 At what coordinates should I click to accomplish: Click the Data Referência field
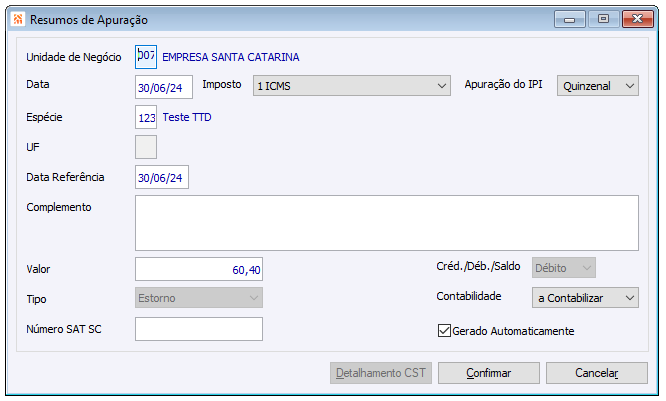pos(161,178)
